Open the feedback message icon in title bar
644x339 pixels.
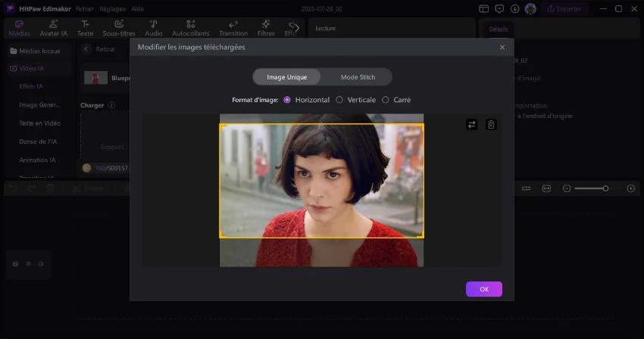499,8
